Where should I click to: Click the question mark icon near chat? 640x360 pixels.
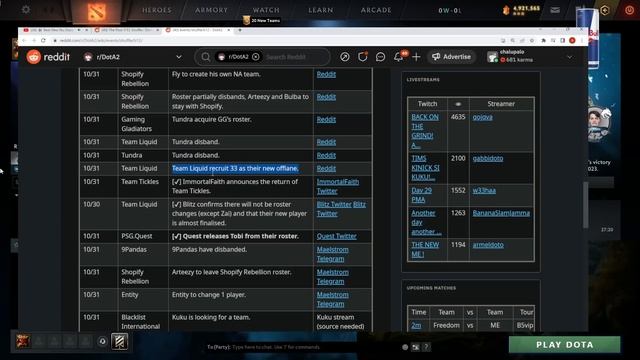(426, 347)
